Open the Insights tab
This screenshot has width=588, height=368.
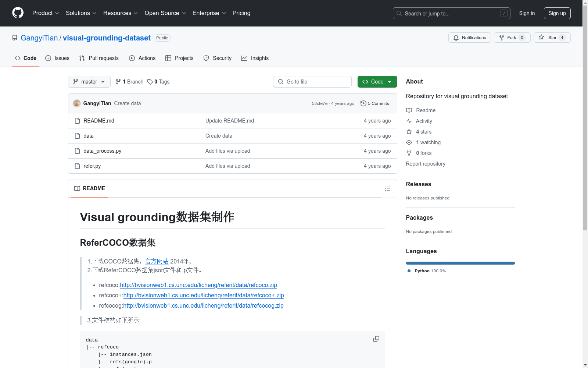(x=255, y=58)
